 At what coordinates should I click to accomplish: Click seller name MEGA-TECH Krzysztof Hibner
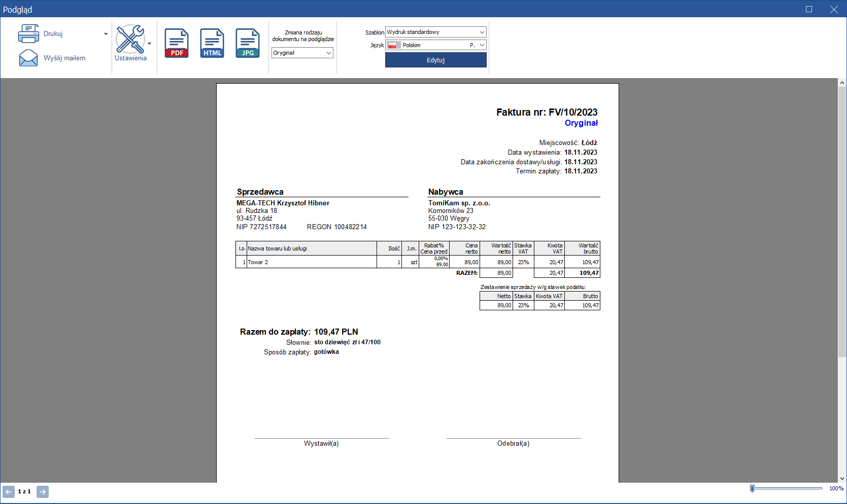click(x=283, y=203)
